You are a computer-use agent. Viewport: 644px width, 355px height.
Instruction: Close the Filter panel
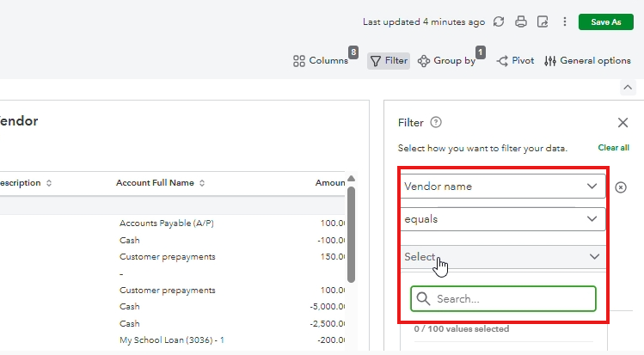[x=623, y=123]
